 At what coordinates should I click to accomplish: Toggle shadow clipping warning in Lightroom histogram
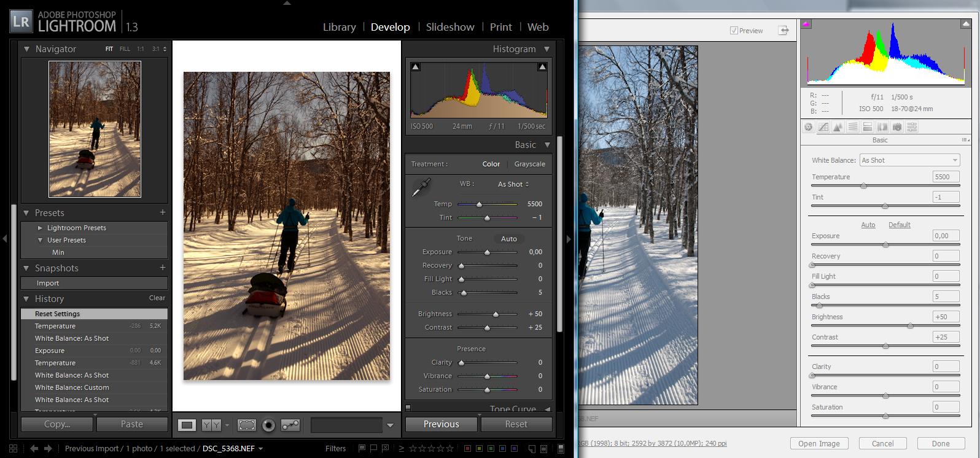(416, 67)
